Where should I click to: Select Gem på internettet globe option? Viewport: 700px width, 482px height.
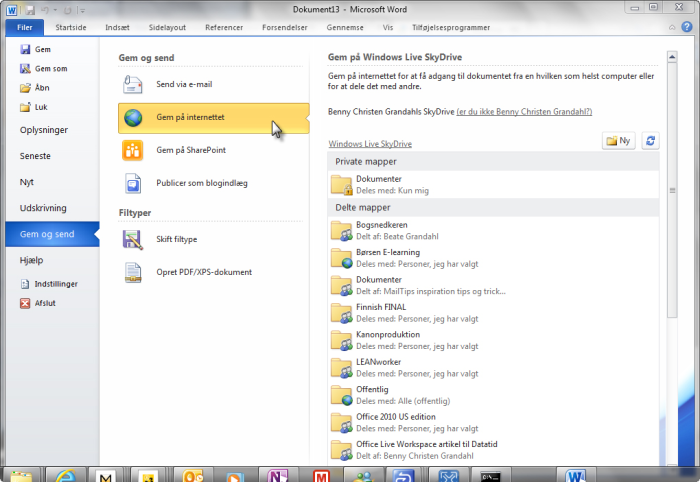click(213, 118)
